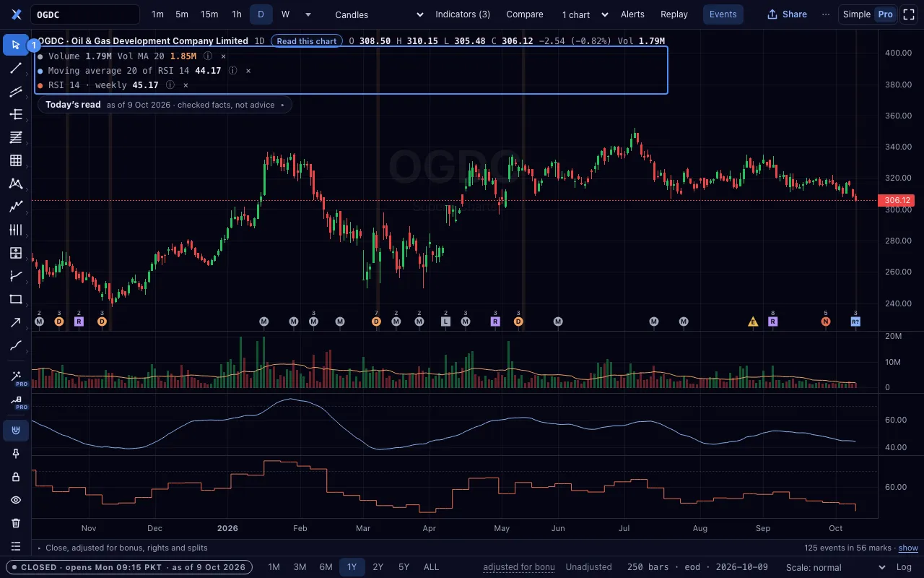The height and width of the screenshot is (578, 924).
Task: Click the blue Moving average color dot
Action: tap(40, 71)
